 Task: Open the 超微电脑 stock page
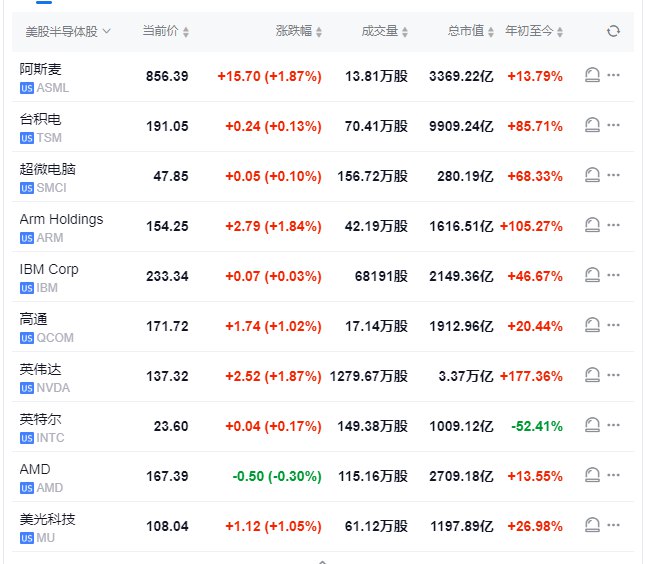pyautogui.click(x=48, y=169)
